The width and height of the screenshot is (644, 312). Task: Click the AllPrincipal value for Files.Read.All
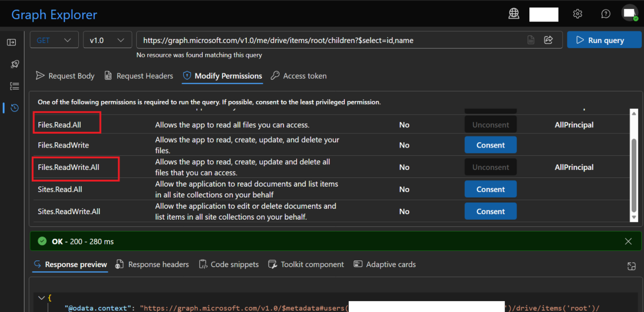point(574,125)
